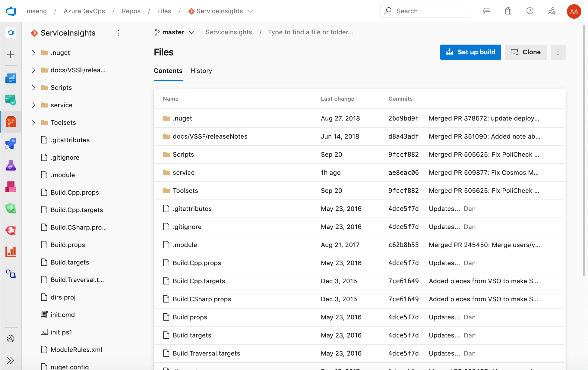
Task: Click the Search bar icon
Action: coord(388,11)
